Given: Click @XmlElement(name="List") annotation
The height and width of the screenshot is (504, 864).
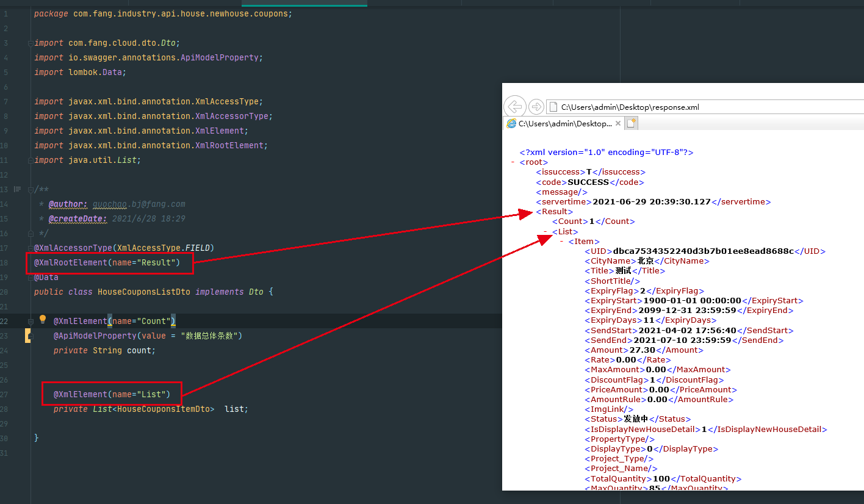Looking at the screenshot, I should pyautogui.click(x=112, y=394).
